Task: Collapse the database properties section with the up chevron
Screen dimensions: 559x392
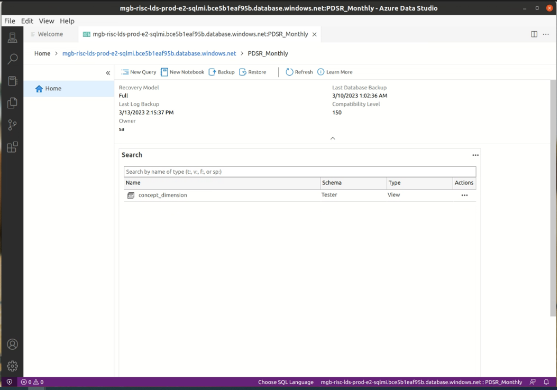Action: (333, 138)
